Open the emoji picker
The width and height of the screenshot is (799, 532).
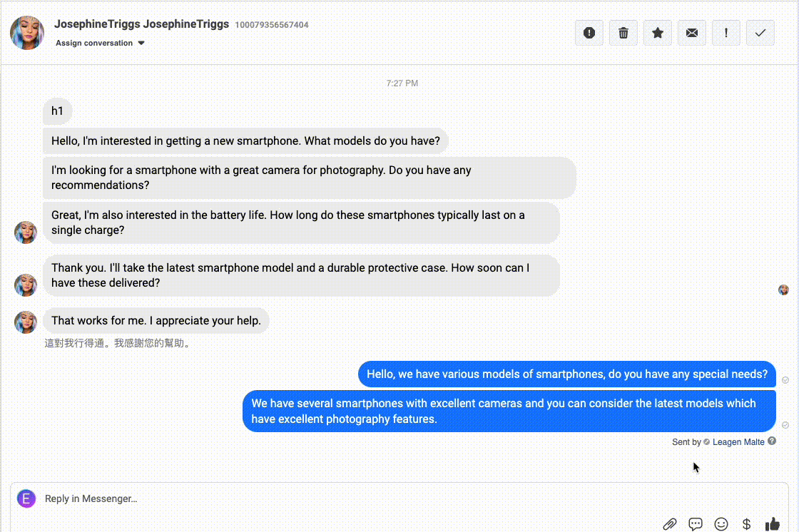click(x=721, y=524)
